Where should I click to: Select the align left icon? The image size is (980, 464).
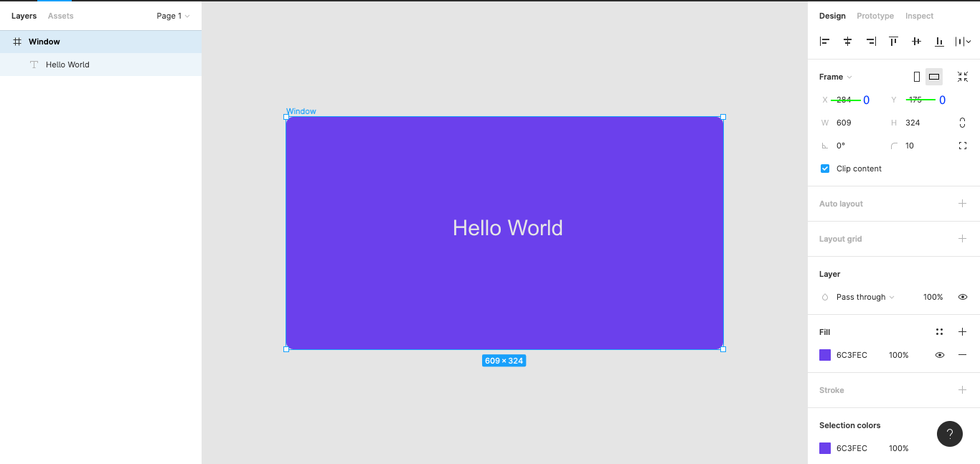click(x=824, y=41)
